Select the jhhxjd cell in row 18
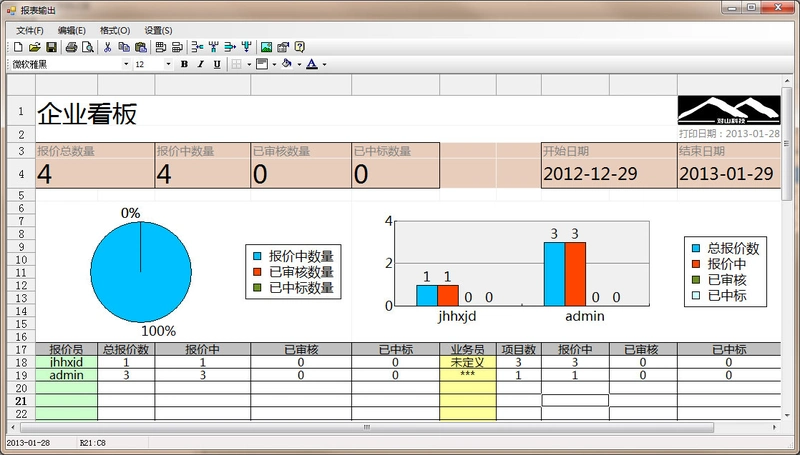The width and height of the screenshot is (800, 455). 66,362
